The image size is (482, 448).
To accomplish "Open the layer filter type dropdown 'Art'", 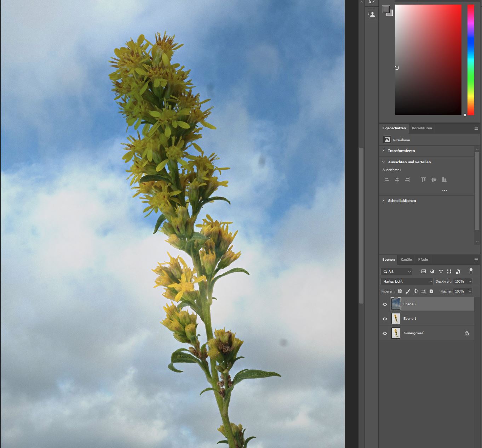I will click(397, 272).
